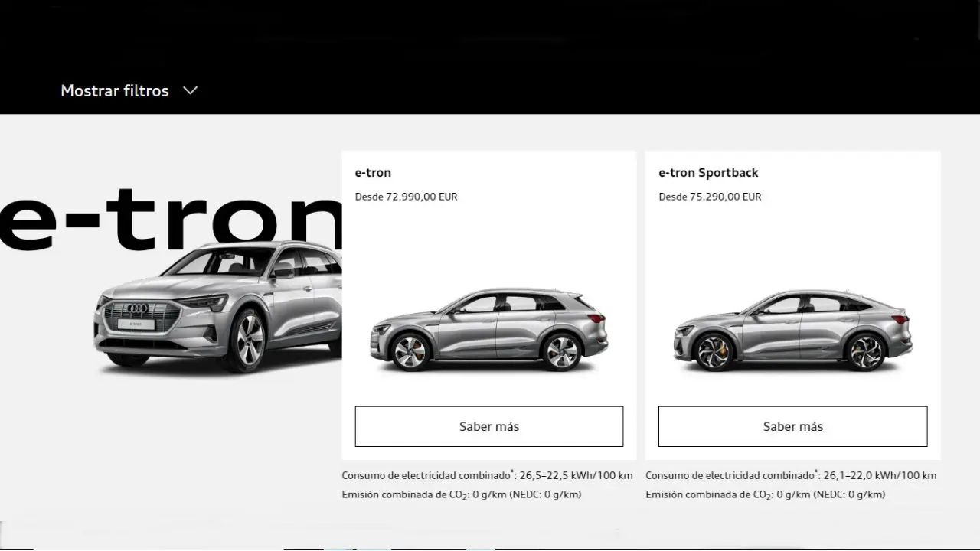Click the footnote asterisk in Sportback consumption text

[x=816, y=472]
